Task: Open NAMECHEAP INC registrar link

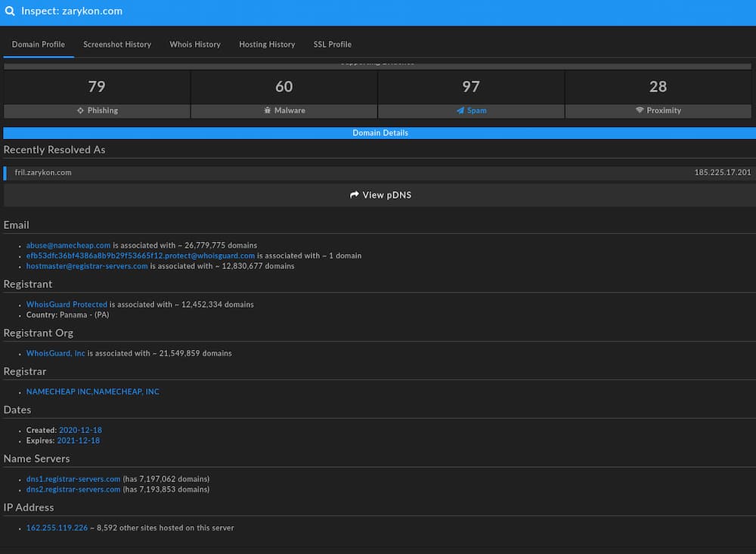Action: (x=92, y=392)
